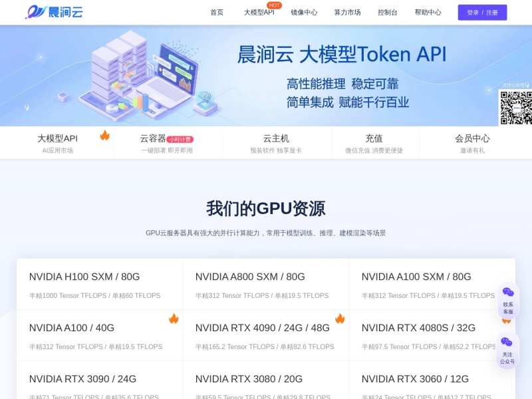Click the 我们的GPU资源 heading
This screenshot has width=532, height=399.
click(266, 208)
